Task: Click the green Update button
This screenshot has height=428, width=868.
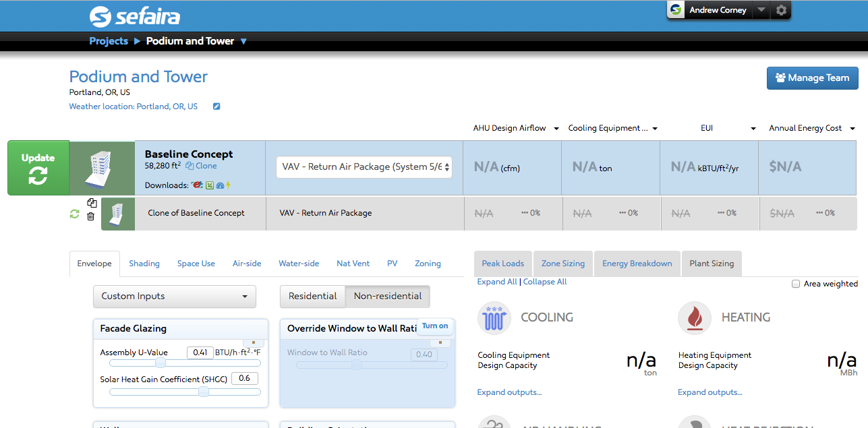Action: pos(38,168)
